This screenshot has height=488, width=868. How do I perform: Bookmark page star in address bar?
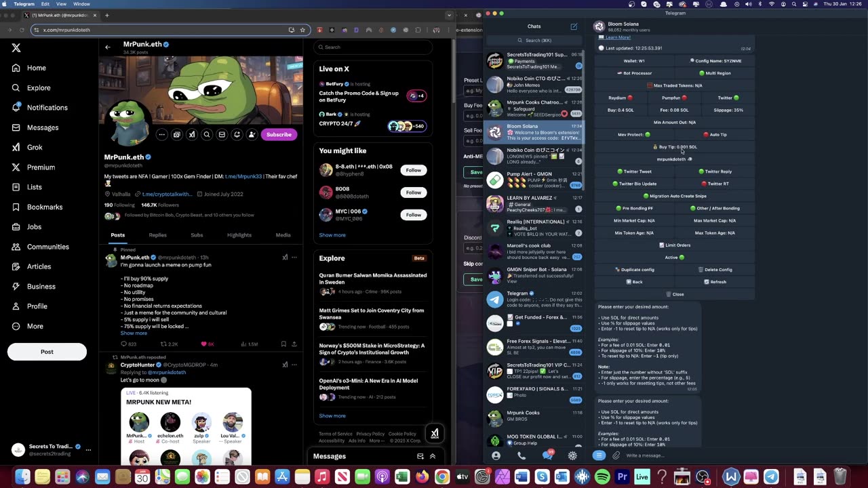point(302,30)
